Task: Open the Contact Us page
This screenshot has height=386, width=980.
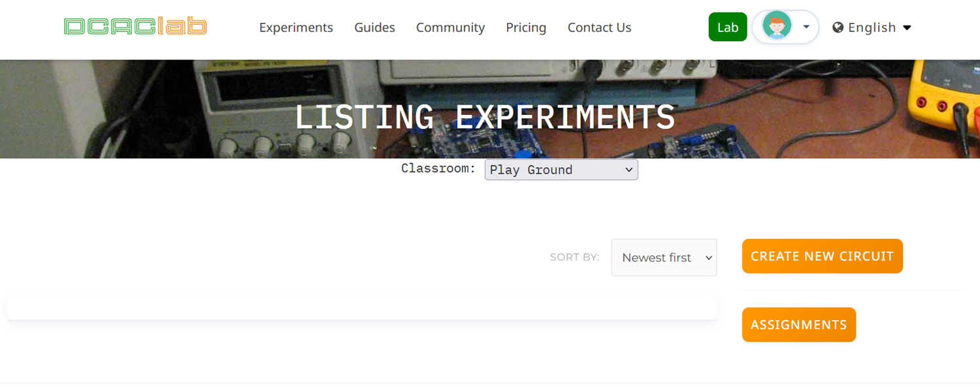Action: click(599, 27)
